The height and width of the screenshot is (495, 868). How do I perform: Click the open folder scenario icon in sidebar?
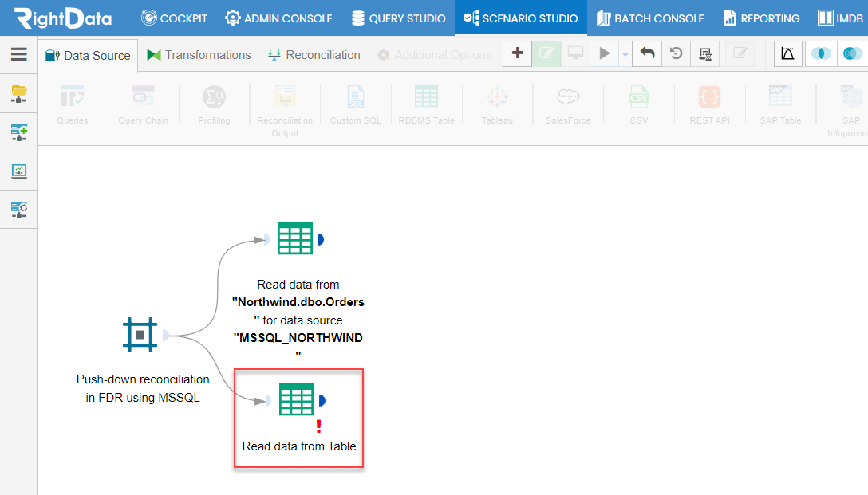(x=19, y=94)
